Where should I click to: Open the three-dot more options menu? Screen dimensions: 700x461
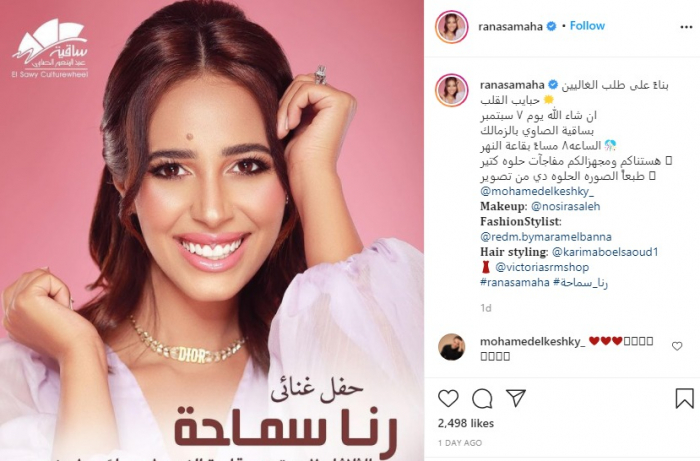coord(686,27)
